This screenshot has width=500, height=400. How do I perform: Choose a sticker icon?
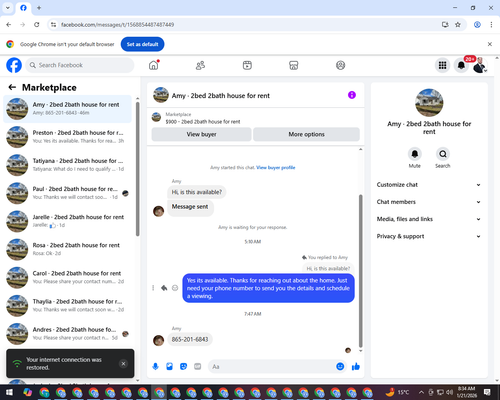[x=183, y=367]
